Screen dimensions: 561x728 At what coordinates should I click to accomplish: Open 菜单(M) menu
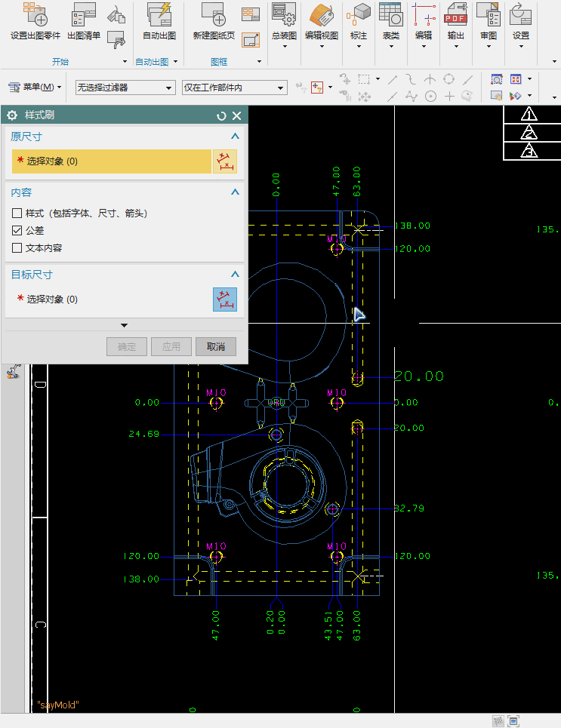35,87
